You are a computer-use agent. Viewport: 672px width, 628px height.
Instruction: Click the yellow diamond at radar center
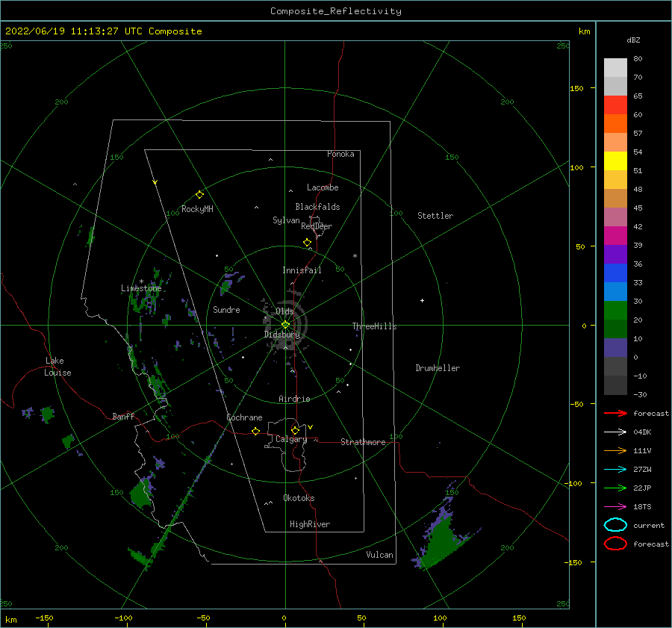point(285,325)
